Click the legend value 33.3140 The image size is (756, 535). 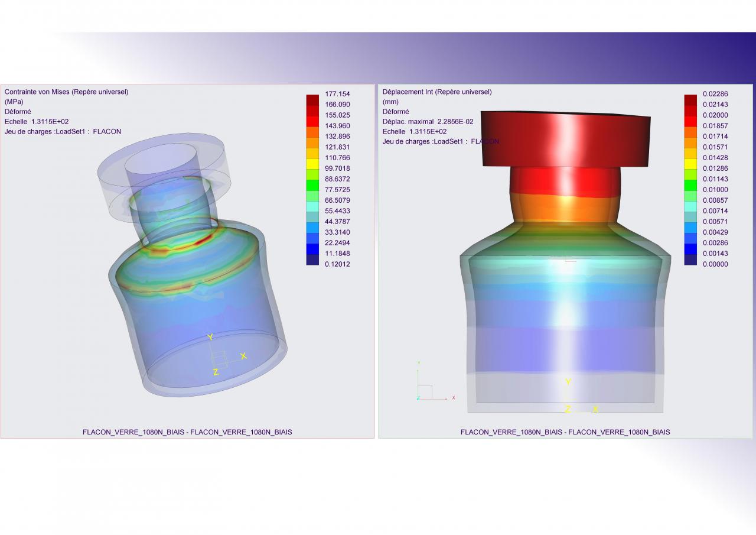click(x=337, y=232)
